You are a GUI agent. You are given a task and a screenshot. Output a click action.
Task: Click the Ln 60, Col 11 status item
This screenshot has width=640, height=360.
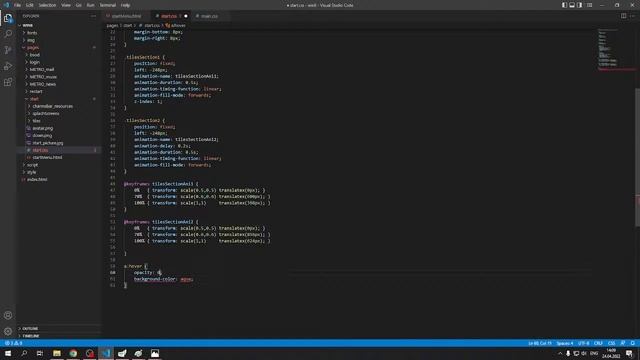[540, 343]
